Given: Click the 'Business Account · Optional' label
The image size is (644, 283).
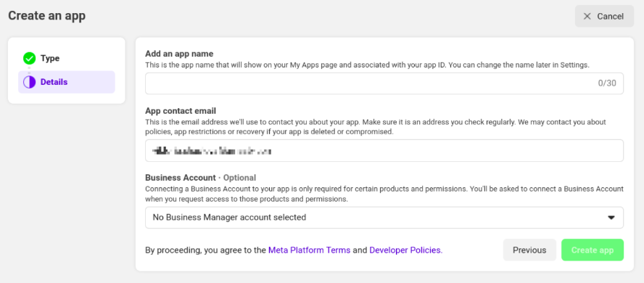Looking at the screenshot, I should tap(200, 178).
